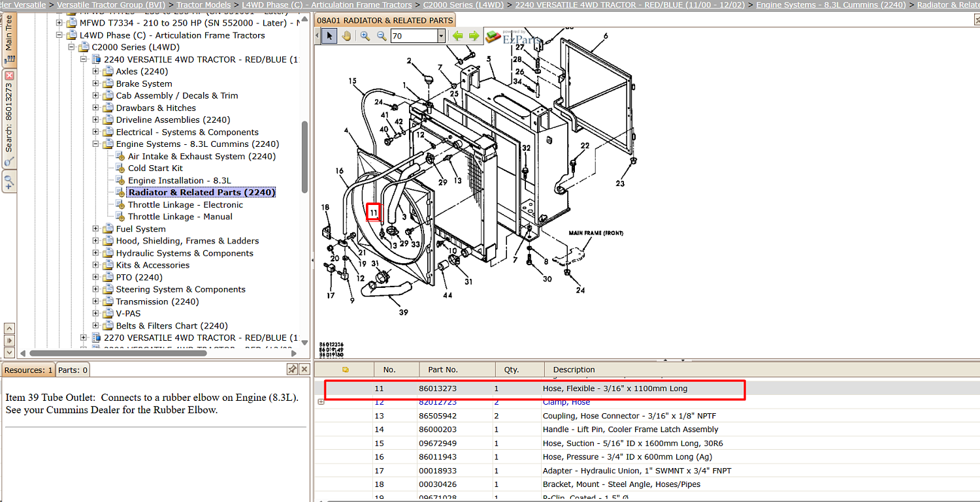Expand the row 12 Clamp, Hose entry
This screenshot has width=980, height=502.
click(321, 402)
